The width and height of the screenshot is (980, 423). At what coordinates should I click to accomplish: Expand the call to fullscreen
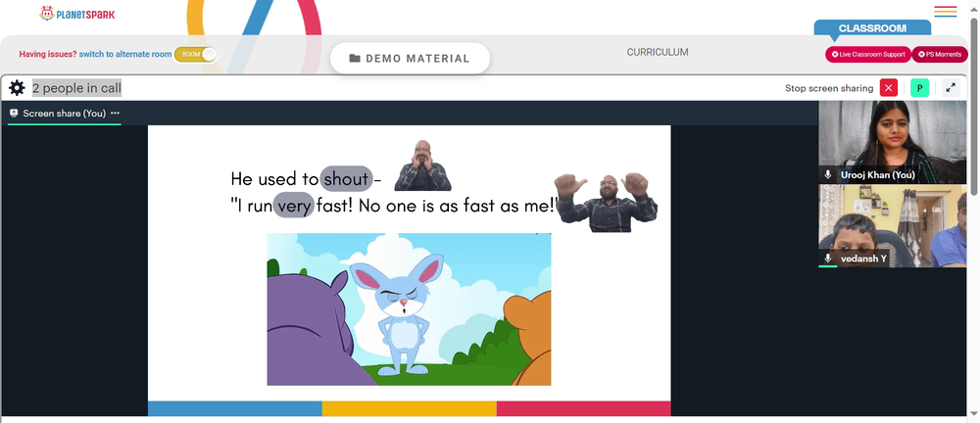[x=950, y=88]
